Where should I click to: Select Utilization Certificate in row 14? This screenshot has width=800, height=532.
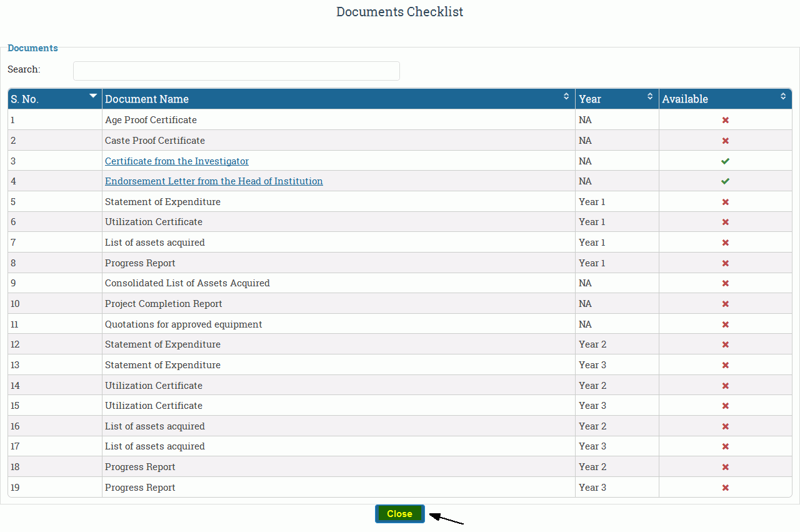tap(154, 386)
